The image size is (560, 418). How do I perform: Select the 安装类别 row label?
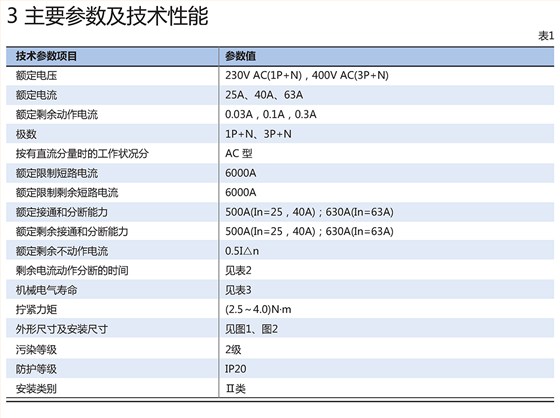36,388
